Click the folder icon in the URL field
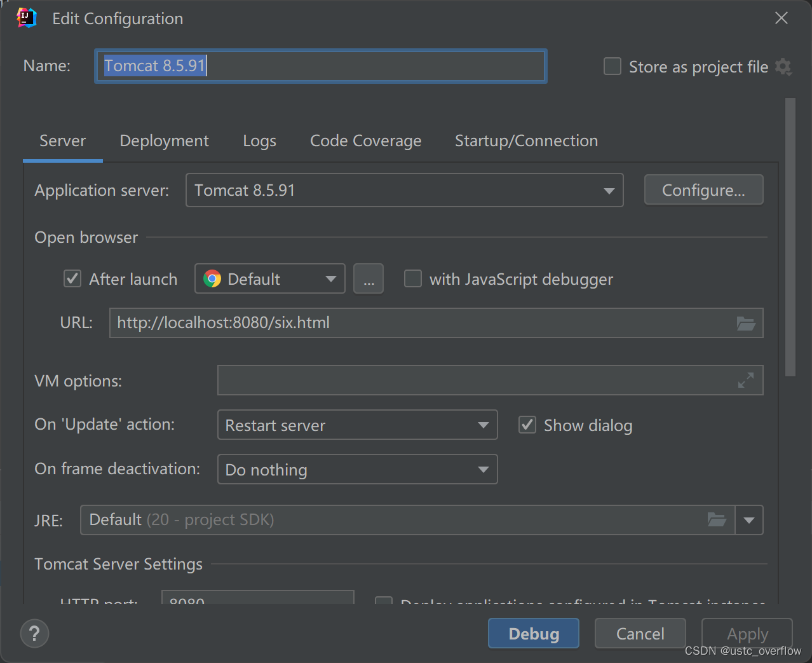 [746, 324]
